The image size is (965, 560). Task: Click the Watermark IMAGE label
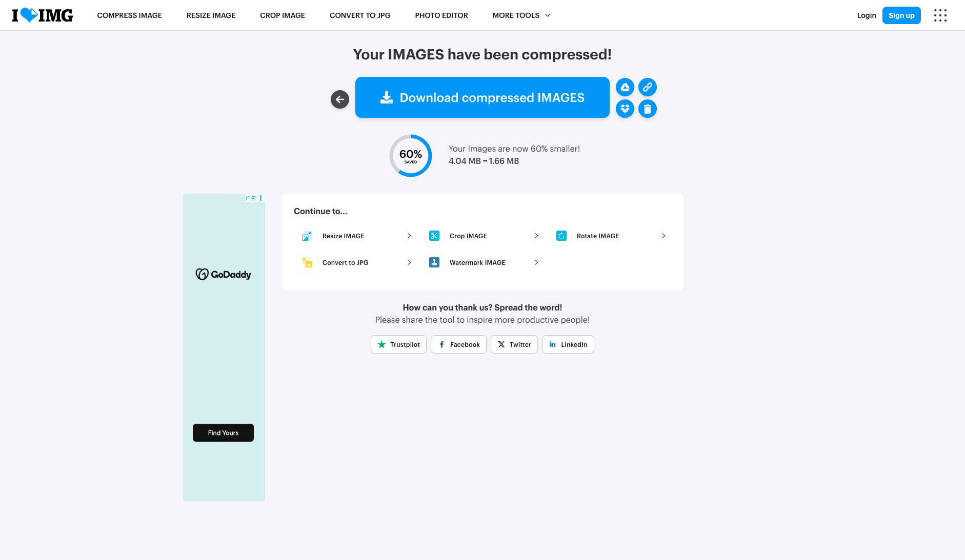477,262
